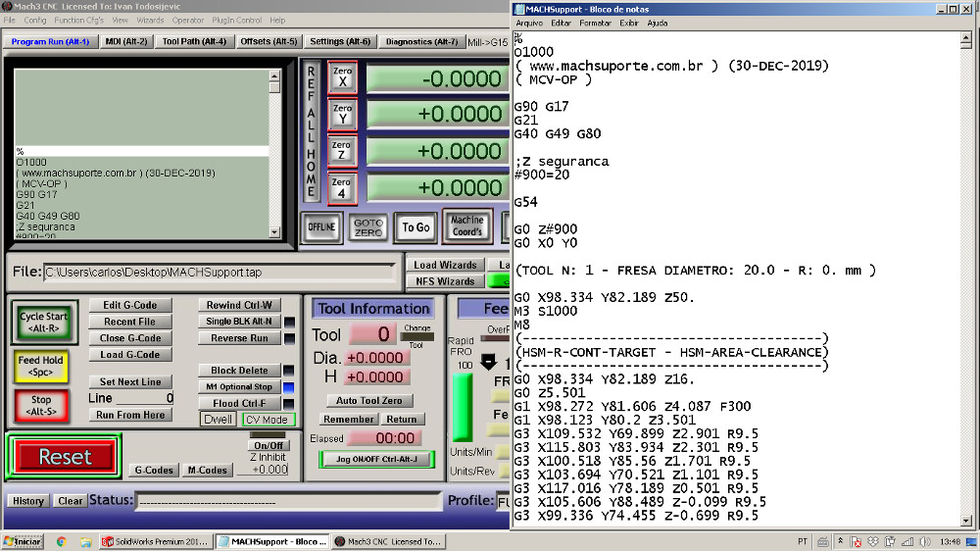Open Google Chrome from the taskbar

click(62, 541)
